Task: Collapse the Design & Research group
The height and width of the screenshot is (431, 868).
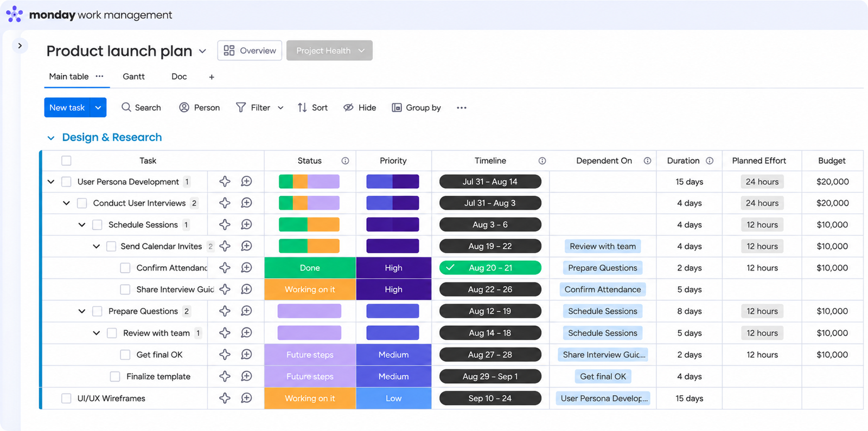Action: pos(51,138)
